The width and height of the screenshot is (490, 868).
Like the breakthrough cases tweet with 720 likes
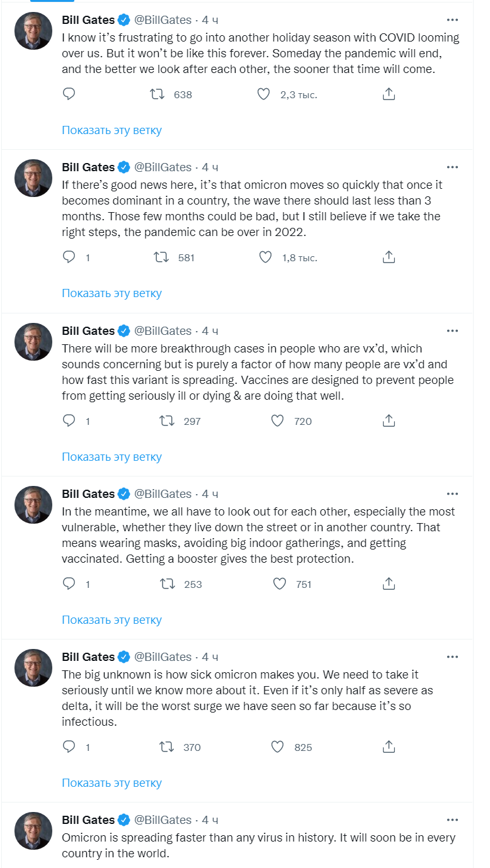click(278, 421)
